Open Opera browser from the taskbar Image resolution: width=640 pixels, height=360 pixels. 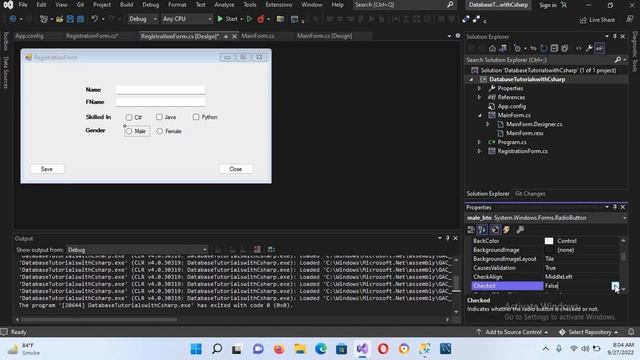(x=383, y=349)
